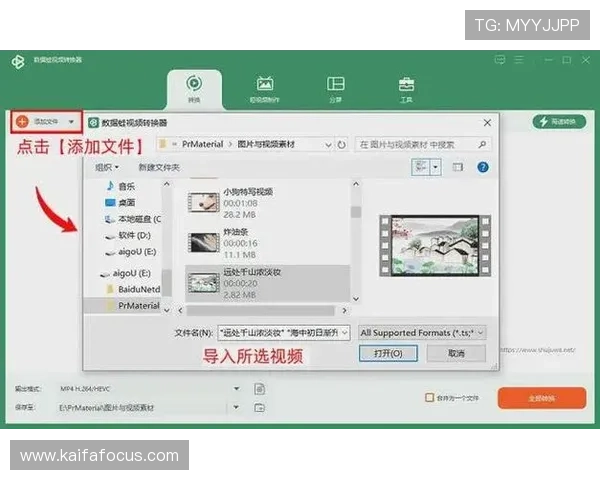Expand the address bar history dropdown
This screenshot has height=480, width=600.
click(x=328, y=145)
